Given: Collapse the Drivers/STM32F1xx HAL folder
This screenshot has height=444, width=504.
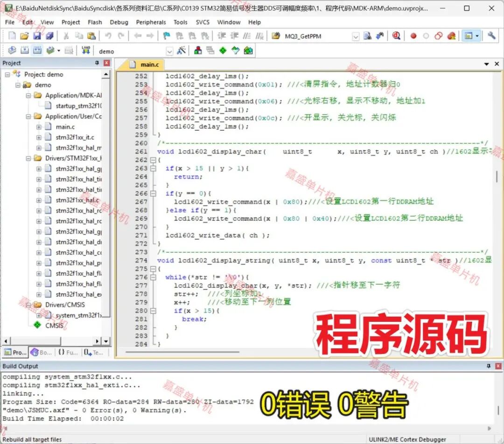Looking at the screenshot, I should 28,158.
